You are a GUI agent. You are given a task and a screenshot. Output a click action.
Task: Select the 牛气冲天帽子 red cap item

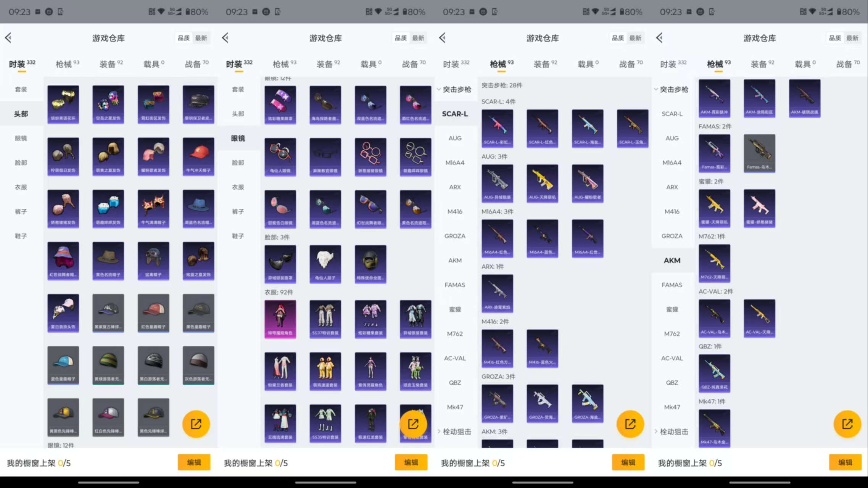(198, 156)
